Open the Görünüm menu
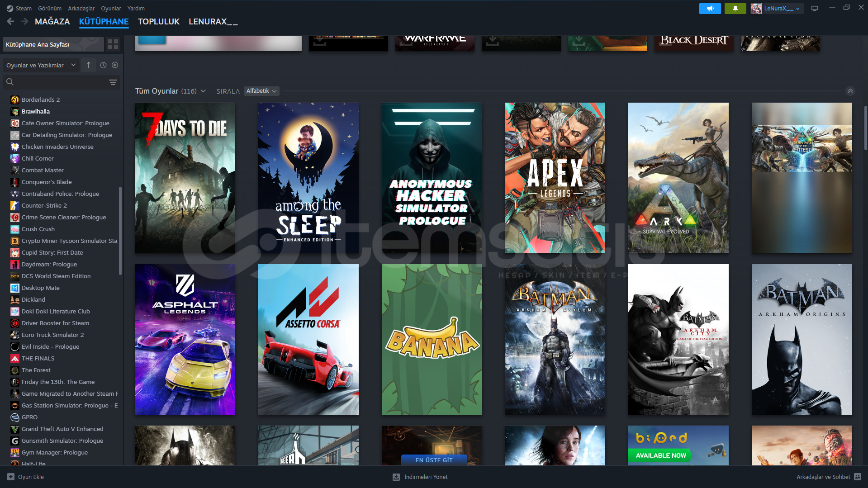The height and width of the screenshot is (488, 868). 50,8
